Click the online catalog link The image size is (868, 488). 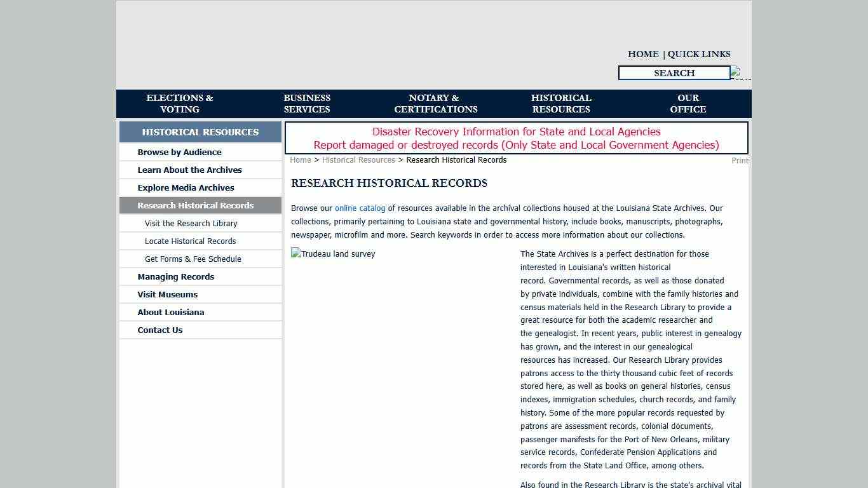point(360,208)
